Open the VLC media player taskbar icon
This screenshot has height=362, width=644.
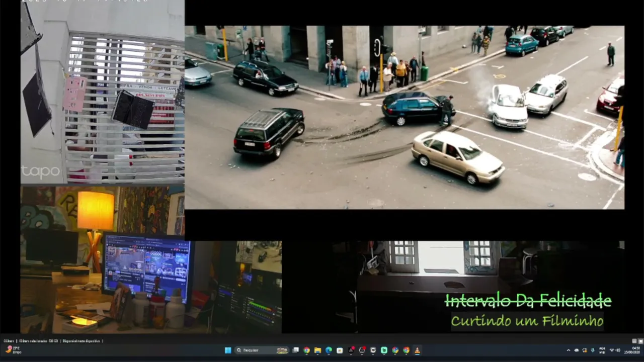click(417, 350)
